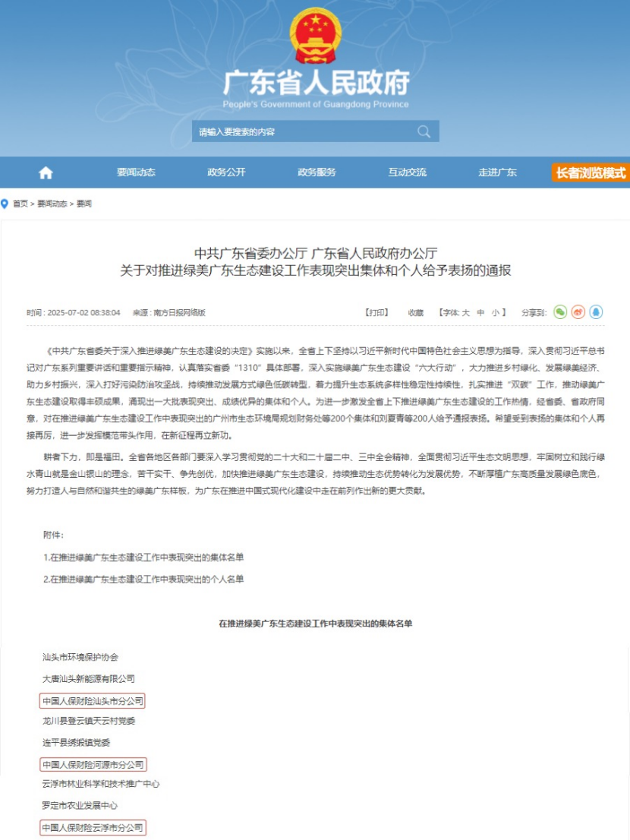Viewport: 630px width, 840px height.
Task: Click the search magnifier icon
Action: pos(424,131)
